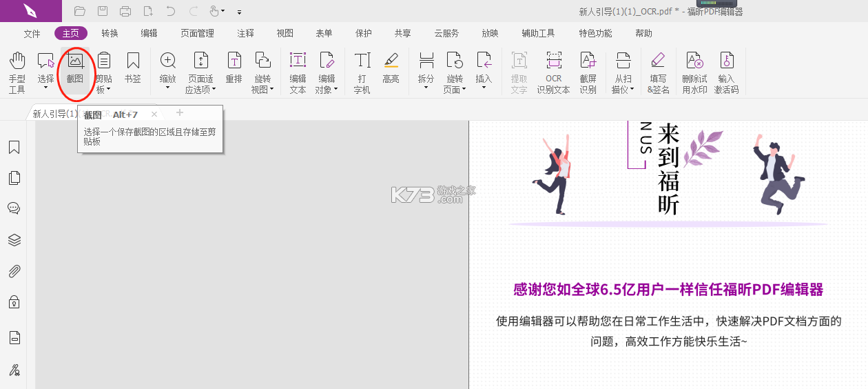
Task: Click the 提取文字 extract text button
Action: pos(519,72)
